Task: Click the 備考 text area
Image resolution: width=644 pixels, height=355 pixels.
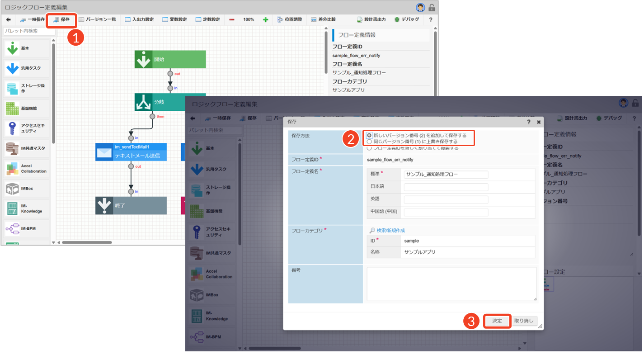Action: [451, 284]
